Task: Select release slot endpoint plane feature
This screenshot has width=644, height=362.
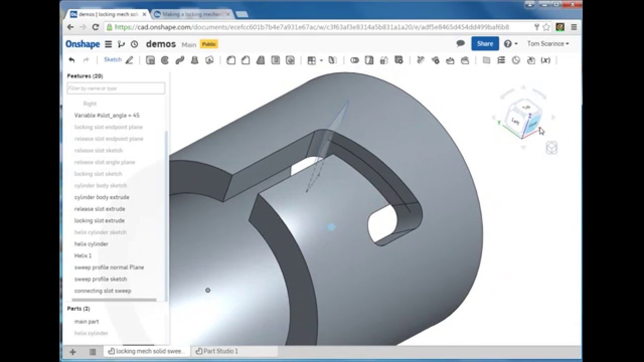Action: pos(109,139)
